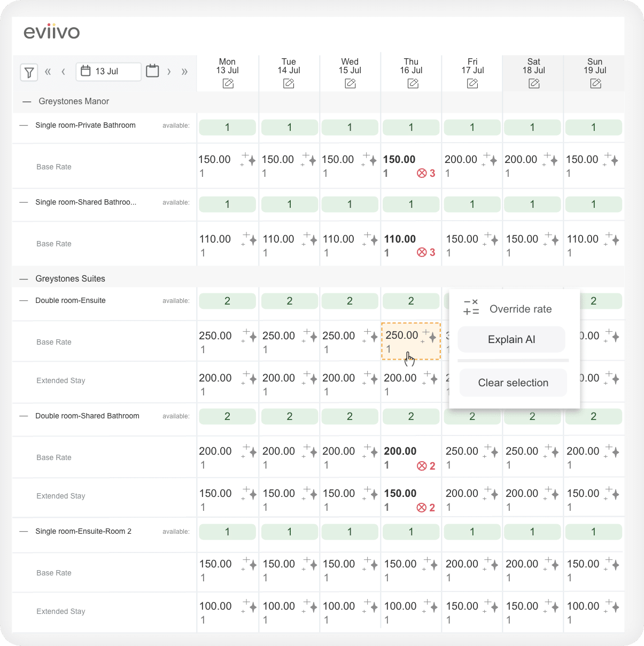This screenshot has width=644, height=646.
Task: Collapse Single room-Ensuite-Room 2 row
Action: pos(24,532)
